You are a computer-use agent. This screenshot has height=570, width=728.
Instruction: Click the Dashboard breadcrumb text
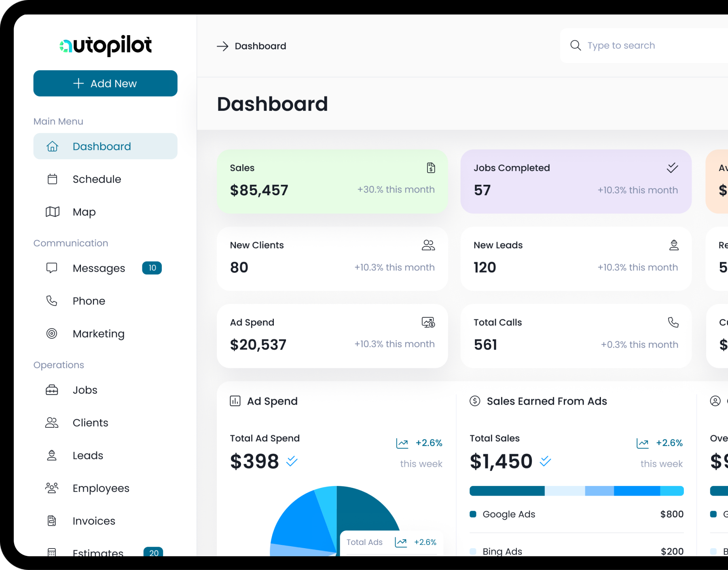click(260, 46)
